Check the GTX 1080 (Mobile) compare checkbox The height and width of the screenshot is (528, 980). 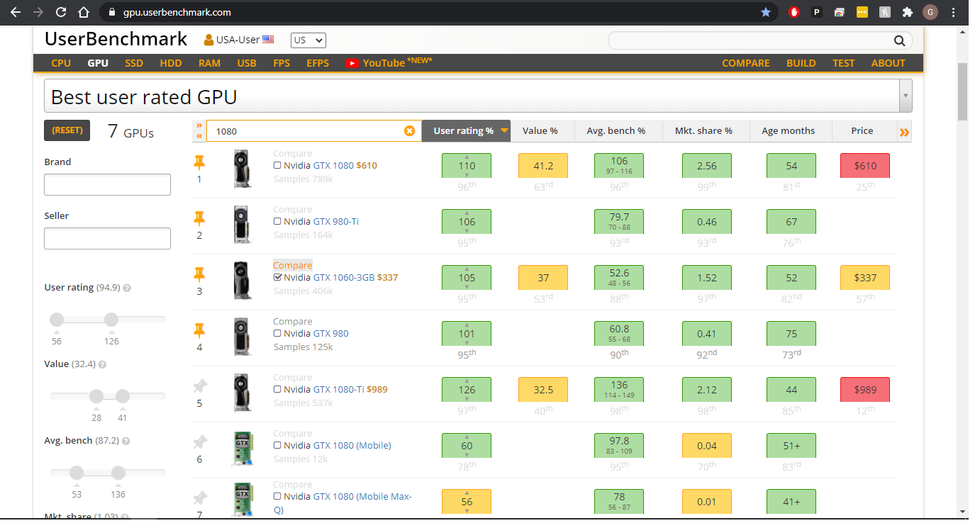pyautogui.click(x=277, y=446)
